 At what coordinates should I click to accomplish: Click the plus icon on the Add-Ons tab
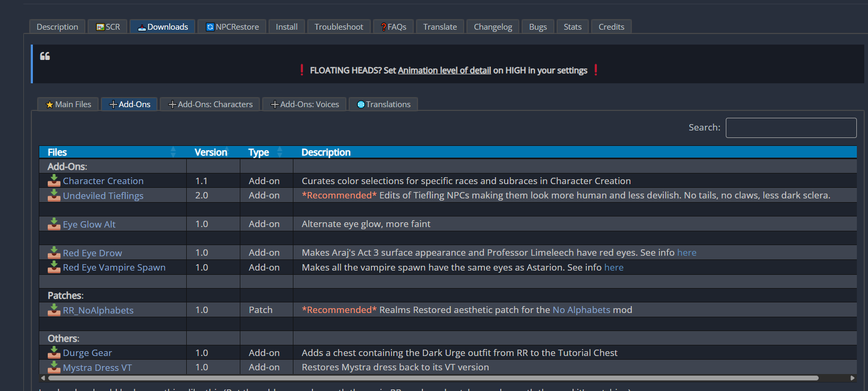[x=113, y=105]
